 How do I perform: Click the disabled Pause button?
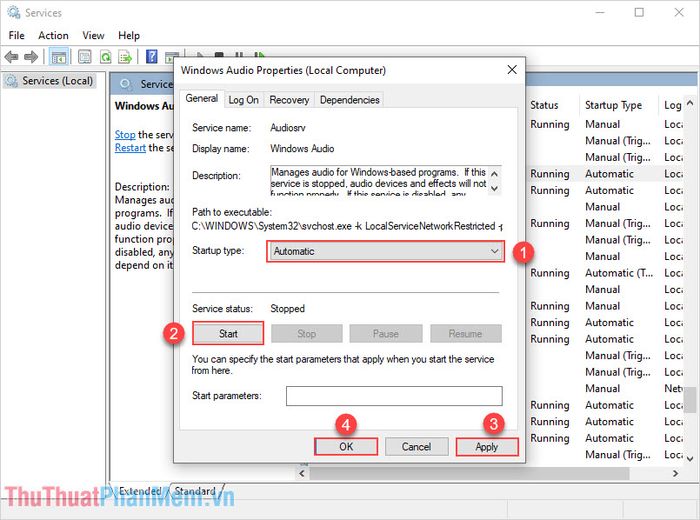(386, 333)
